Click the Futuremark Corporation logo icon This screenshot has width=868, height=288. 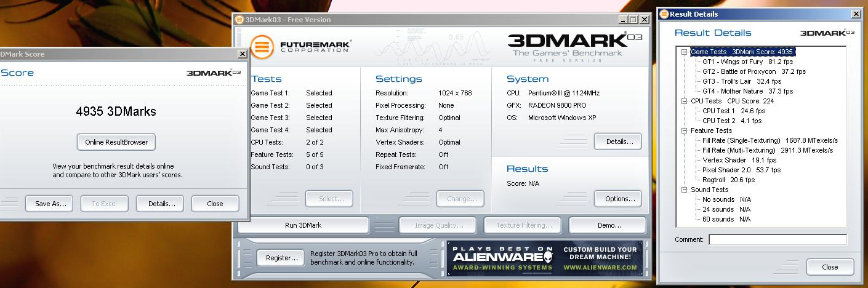(x=262, y=47)
